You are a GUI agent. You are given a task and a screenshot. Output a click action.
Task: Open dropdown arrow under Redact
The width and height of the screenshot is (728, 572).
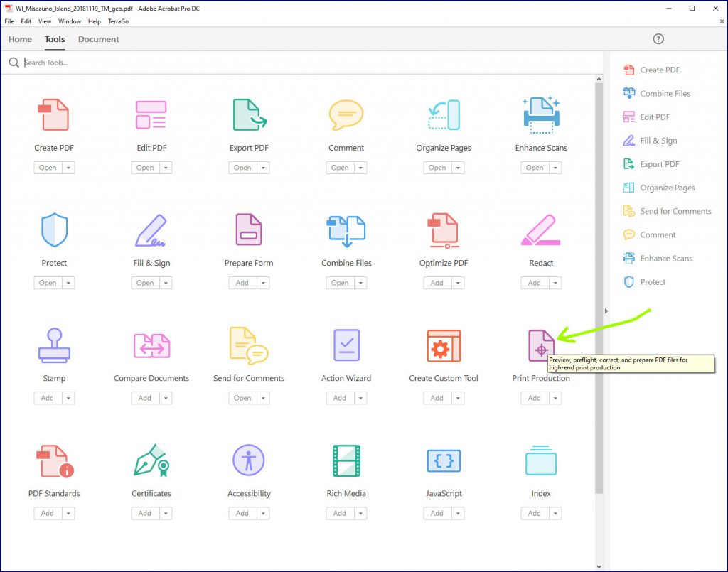coord(555,283)
